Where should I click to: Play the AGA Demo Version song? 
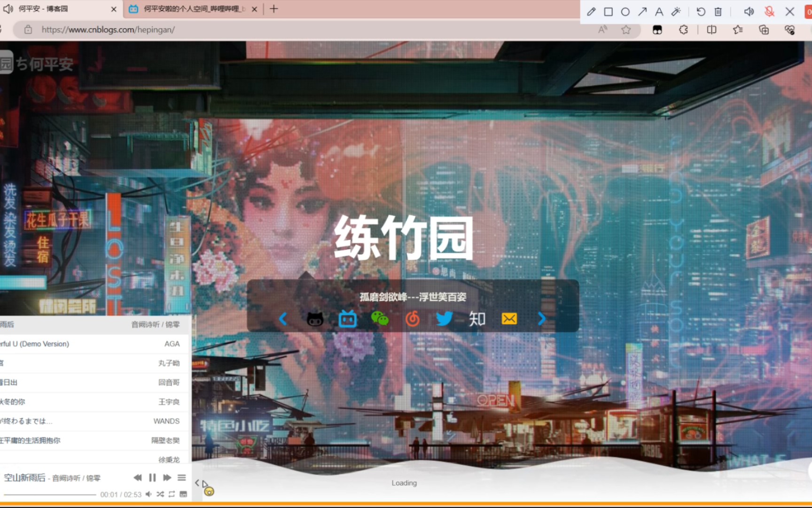pyautogui.click(x=94, y=344)
